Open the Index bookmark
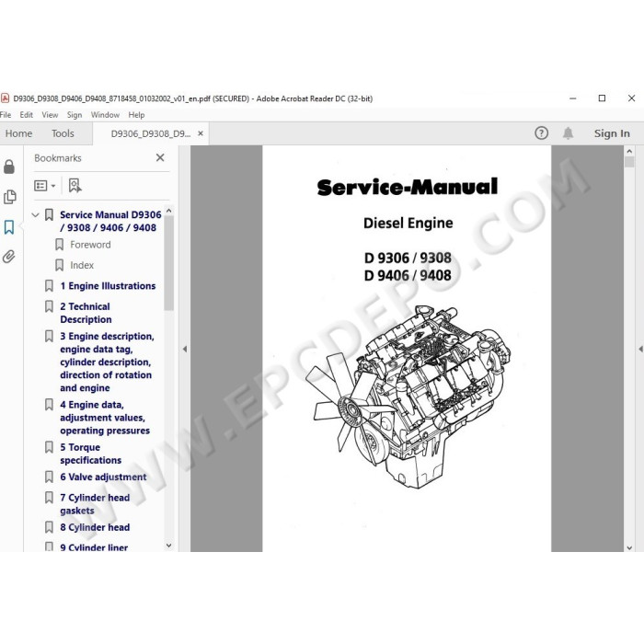Screen dimensions: 644x644 (82, 265)
